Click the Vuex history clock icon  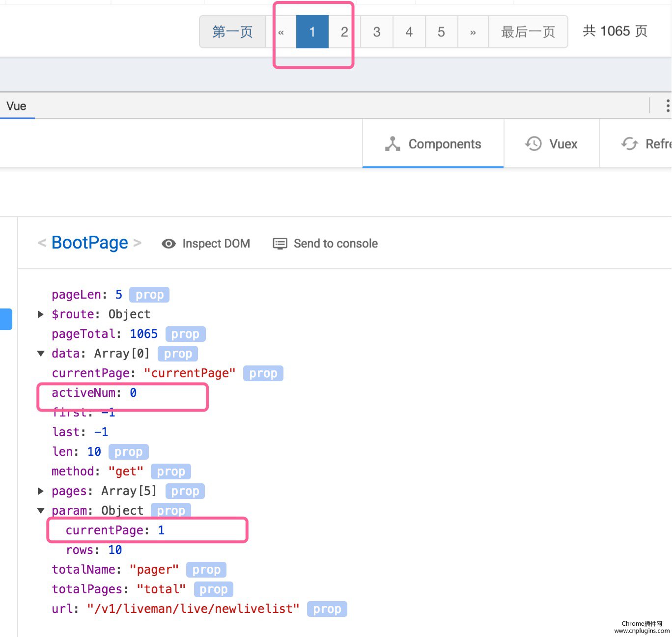[533, 143]
